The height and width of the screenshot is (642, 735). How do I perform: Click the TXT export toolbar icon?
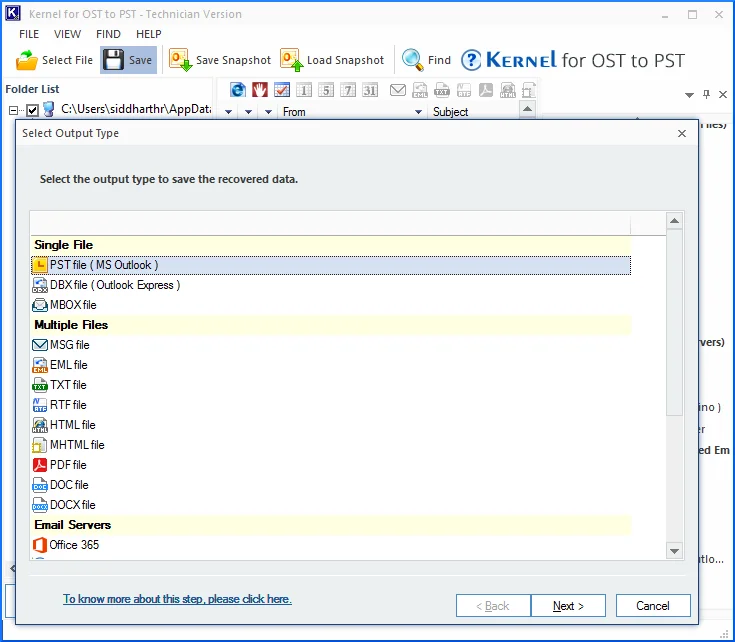click(442, 90)
